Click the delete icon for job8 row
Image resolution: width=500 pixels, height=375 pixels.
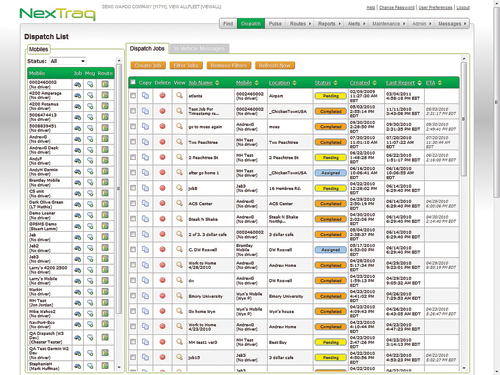162,188
